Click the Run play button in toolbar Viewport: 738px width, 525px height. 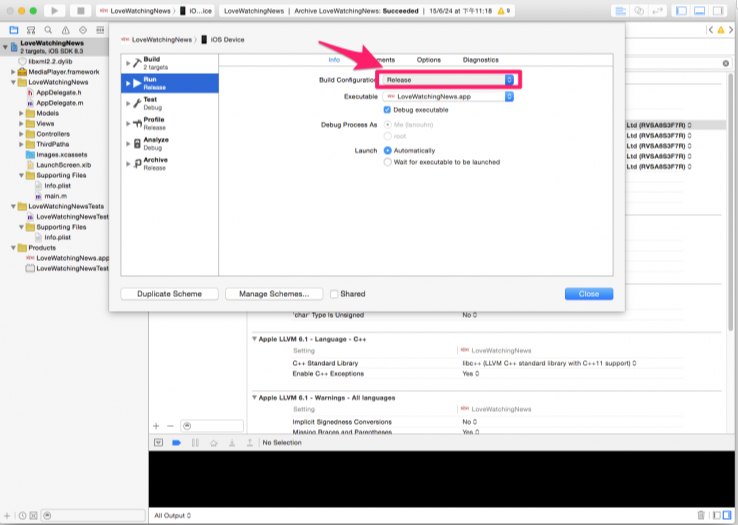55,10
